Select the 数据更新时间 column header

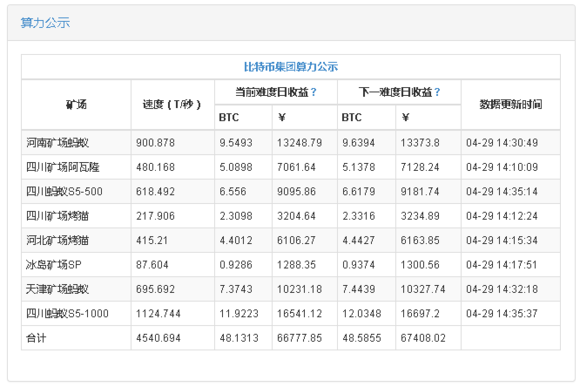coord(511,105)
